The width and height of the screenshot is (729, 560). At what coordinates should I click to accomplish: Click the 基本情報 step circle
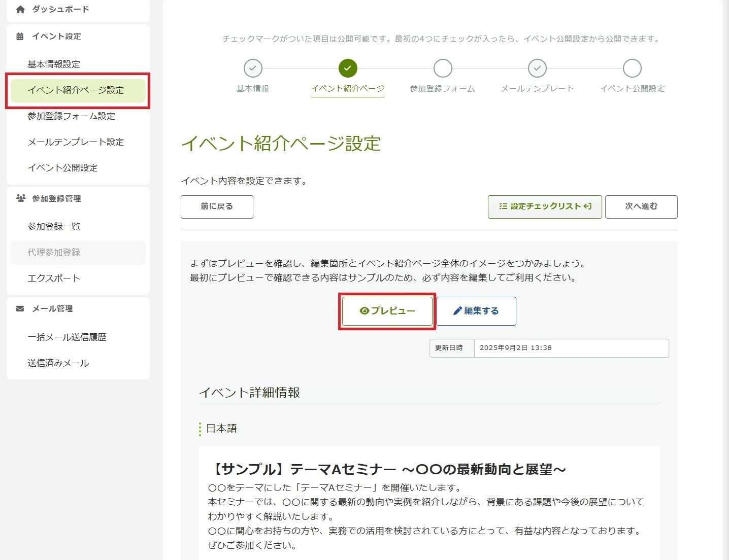[253, 68]
